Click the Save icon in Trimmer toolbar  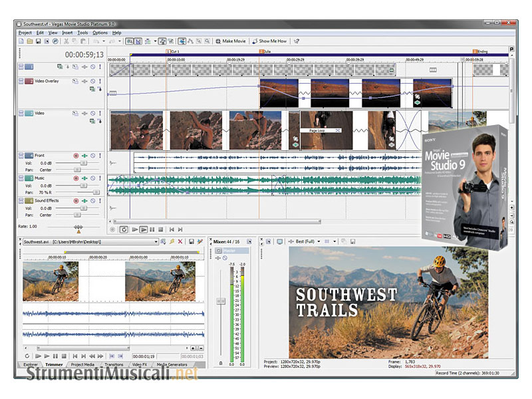pos(191,242)
